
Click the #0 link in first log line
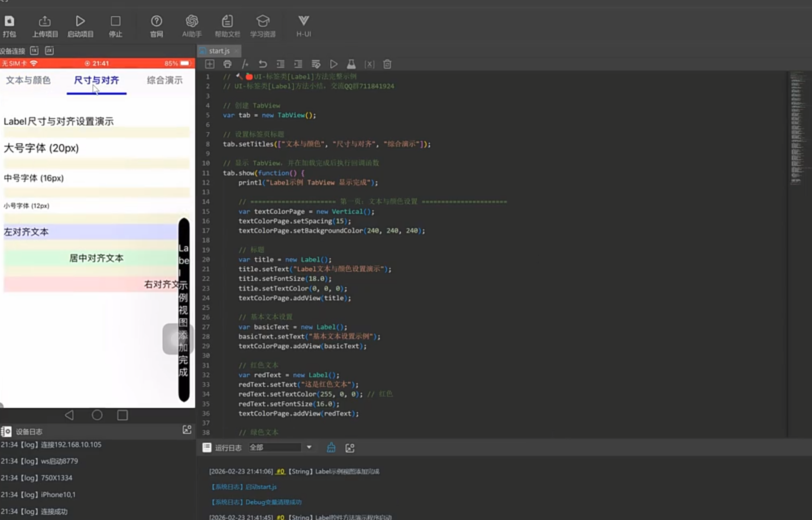[280, 472]
